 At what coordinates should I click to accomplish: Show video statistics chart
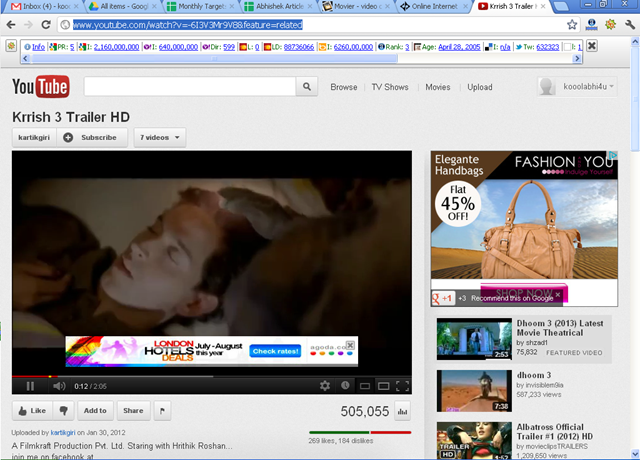coord(402,411)
